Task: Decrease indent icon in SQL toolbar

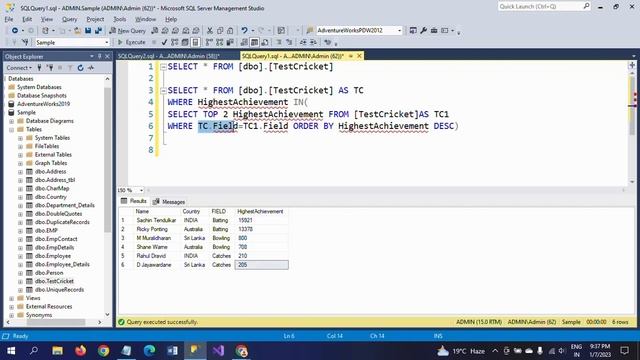Action: pyautogui.click(x=303, y=42)
